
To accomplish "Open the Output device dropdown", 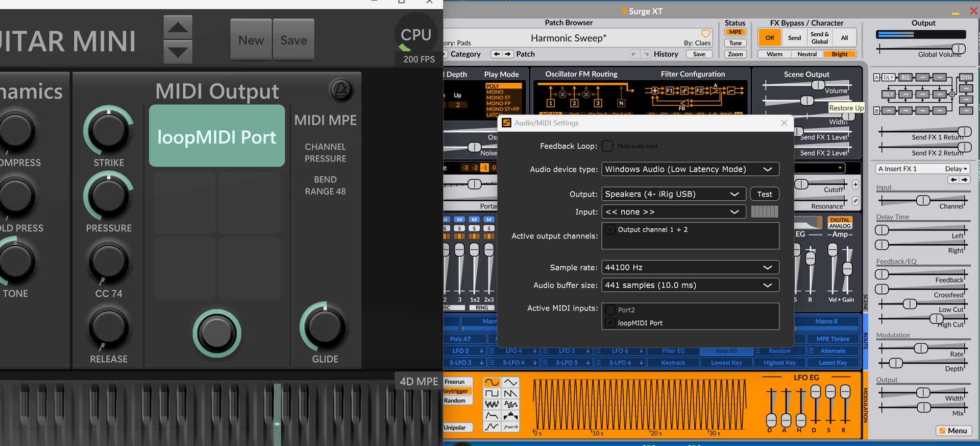I will [x=674, y=194].
